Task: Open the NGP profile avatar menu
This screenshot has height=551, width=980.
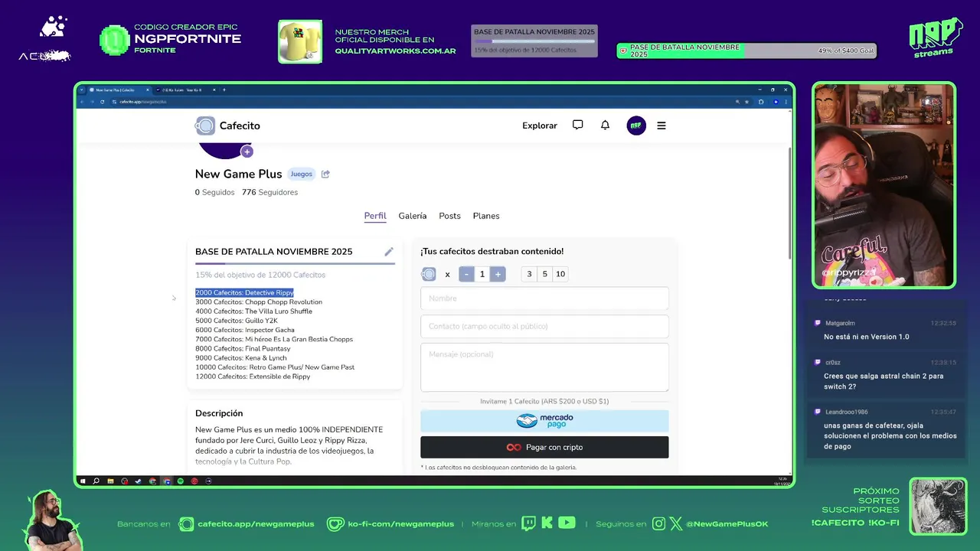Action: pyautogui.click(x=636, y=126)
